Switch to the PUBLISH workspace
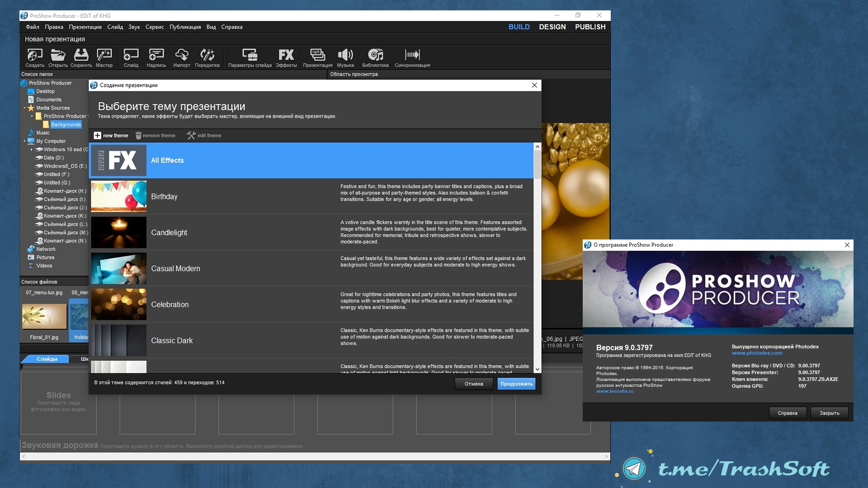The height and width of the screenshot is (488, 868). click(590, 27)
